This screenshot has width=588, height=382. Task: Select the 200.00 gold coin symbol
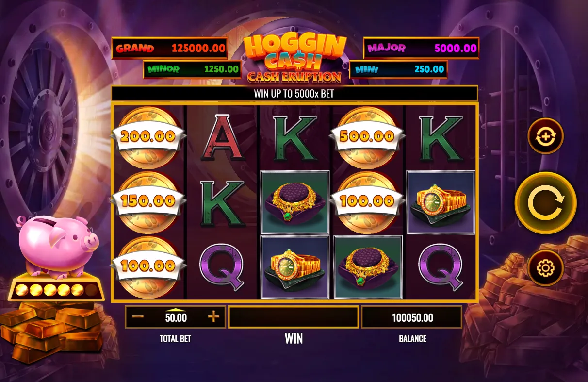coord(148,136)
